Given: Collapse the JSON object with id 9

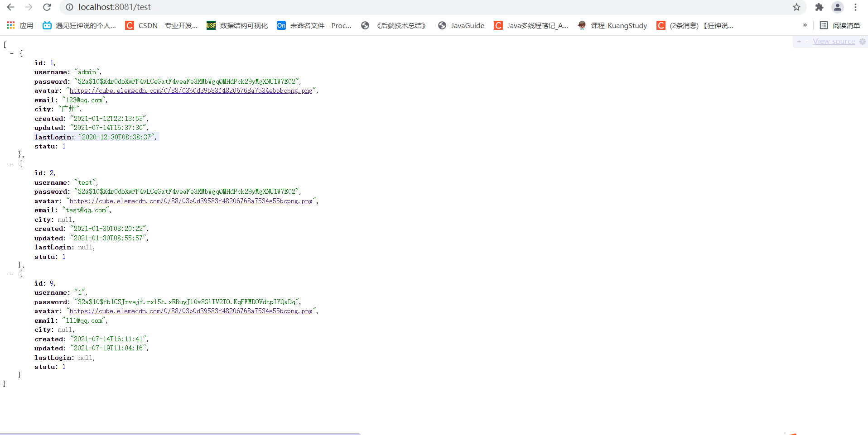Looking at the screenshot, I should (12, 274).
